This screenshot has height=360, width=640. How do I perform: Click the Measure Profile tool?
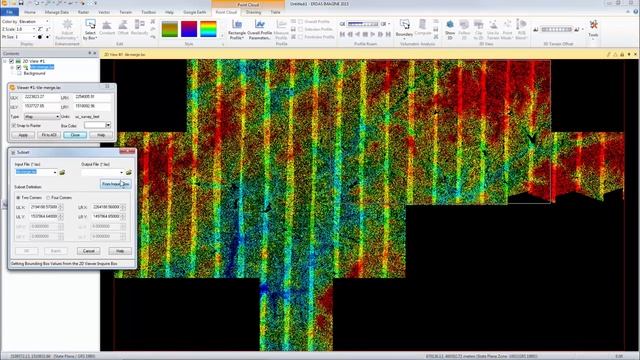click(x=281, y=29)
